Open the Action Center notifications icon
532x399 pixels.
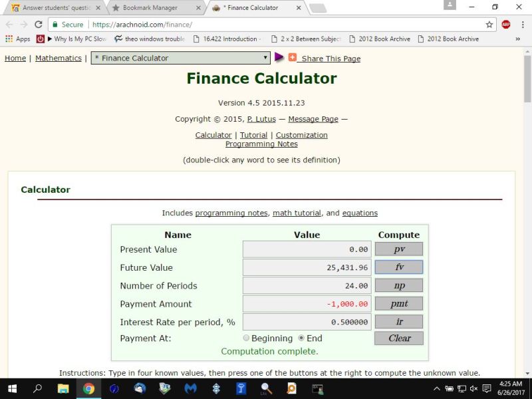pos(487,389)
